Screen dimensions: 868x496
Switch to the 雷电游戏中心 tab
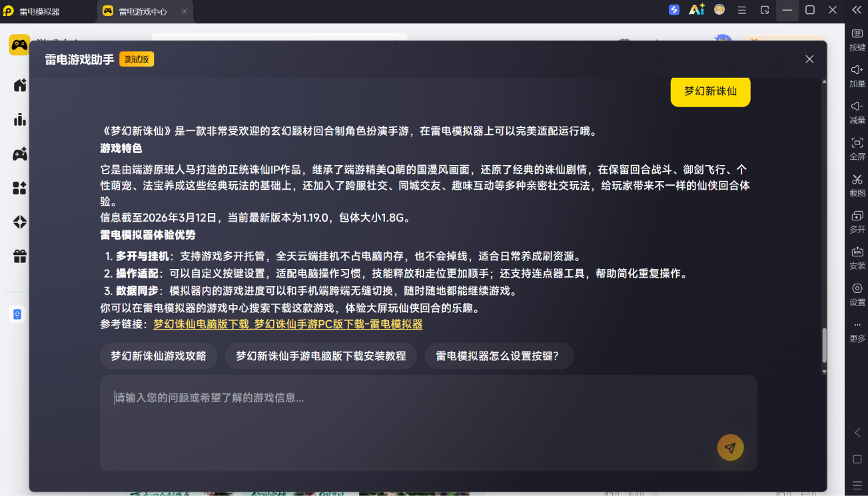click(143, 11)
